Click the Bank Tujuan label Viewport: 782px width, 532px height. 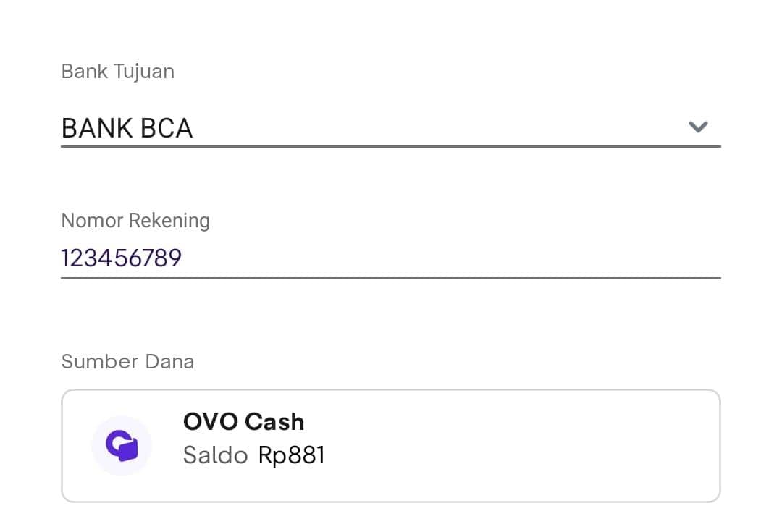click(118, 72)
